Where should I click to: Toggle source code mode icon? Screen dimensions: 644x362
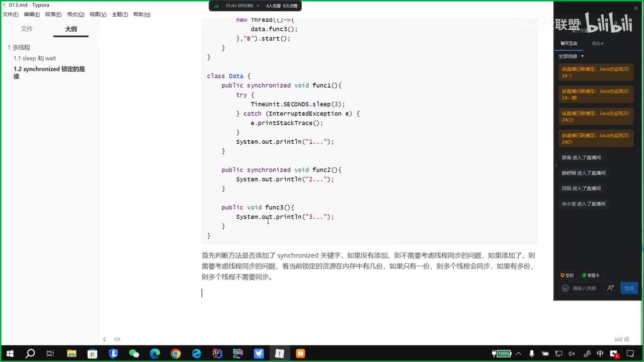[117, 339]
